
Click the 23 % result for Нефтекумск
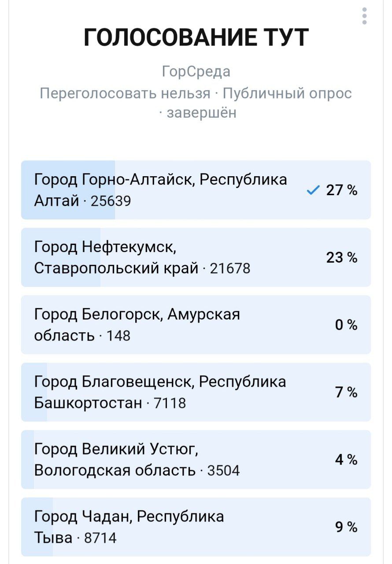[342, 258]
